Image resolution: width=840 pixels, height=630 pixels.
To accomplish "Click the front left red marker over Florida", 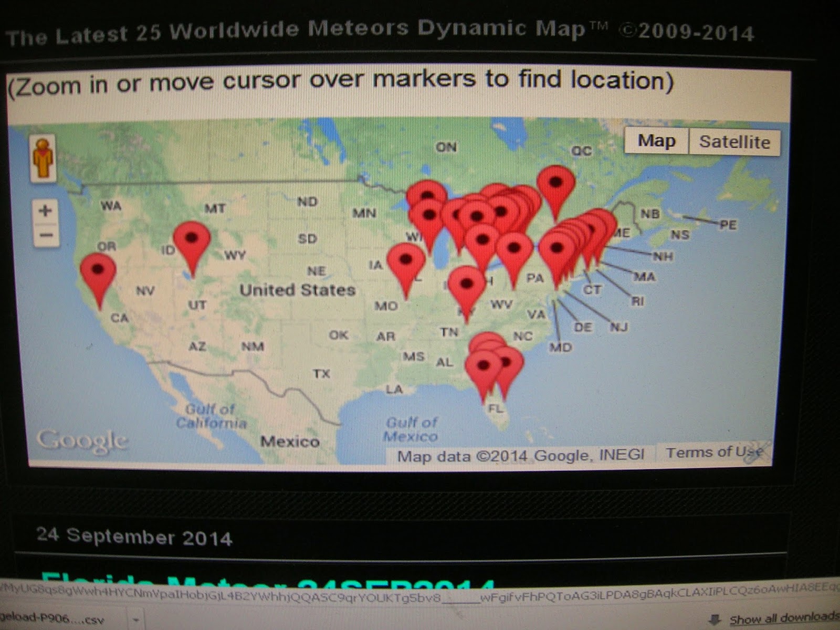I will tap(484, 376).
